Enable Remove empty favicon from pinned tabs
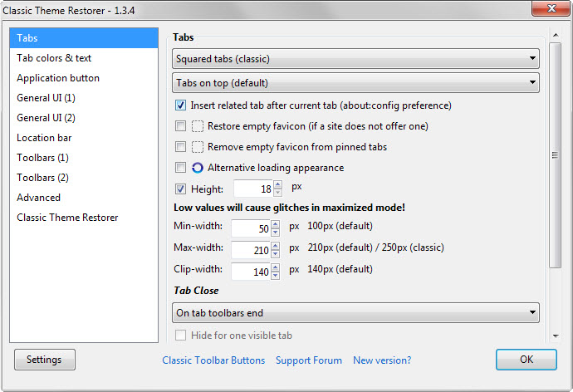This screenshot has height=392, width=573. point(180,147)
